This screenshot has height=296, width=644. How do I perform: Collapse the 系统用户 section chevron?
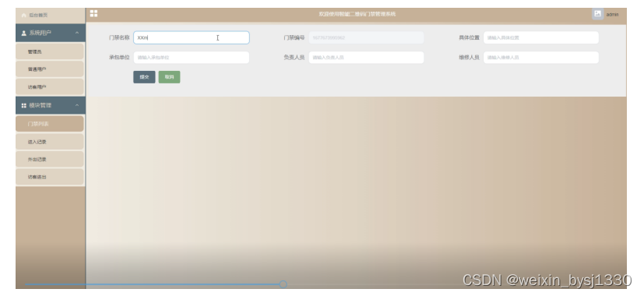[x=77, y=33]
